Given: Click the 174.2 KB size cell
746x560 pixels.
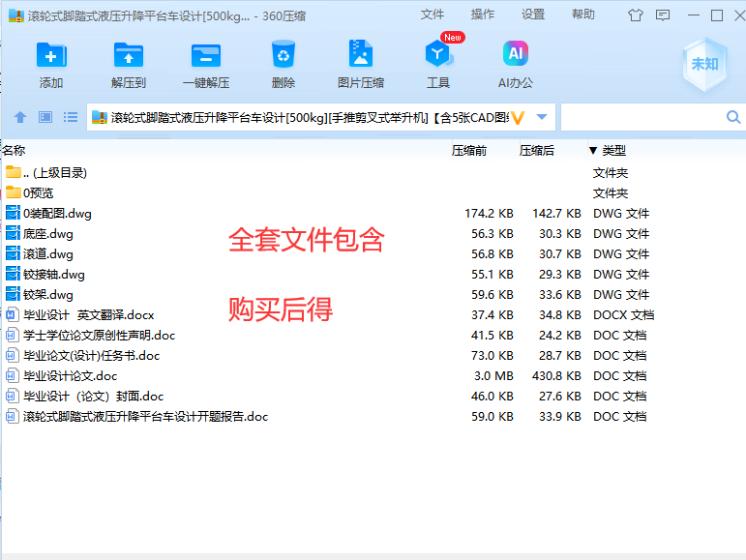Looking at the screenshot, I should tap(489, 213).
